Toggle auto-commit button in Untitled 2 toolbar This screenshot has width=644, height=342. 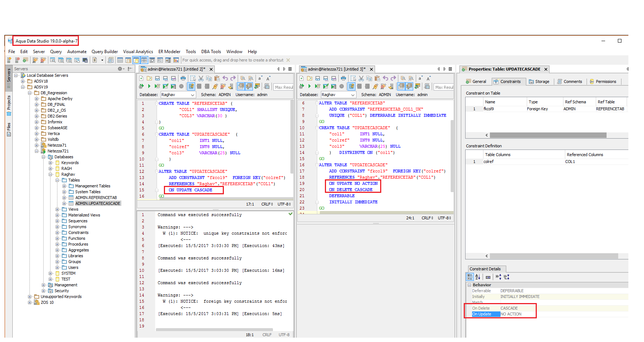[x=191, y=86]
